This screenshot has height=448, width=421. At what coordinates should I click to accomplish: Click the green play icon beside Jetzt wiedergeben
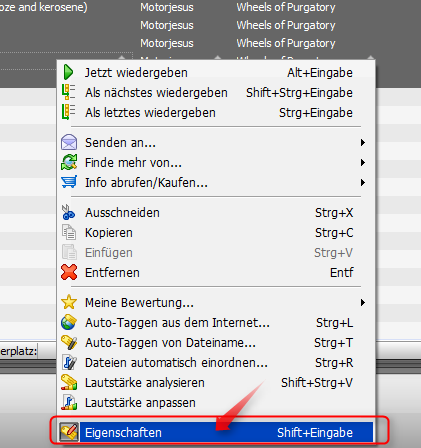[68, 72]
